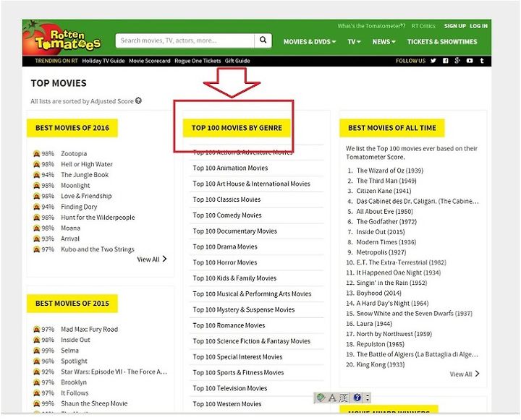This screenshot has width=521, height=420.
Task: Open The Godfather (1972)
Action: [386, 222]
